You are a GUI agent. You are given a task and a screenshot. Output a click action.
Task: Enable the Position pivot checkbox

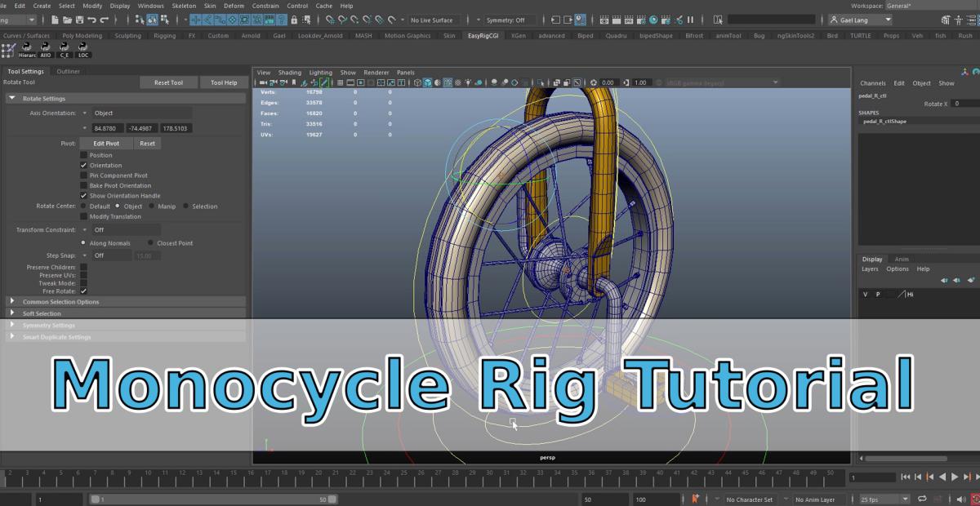click(83, 155)
